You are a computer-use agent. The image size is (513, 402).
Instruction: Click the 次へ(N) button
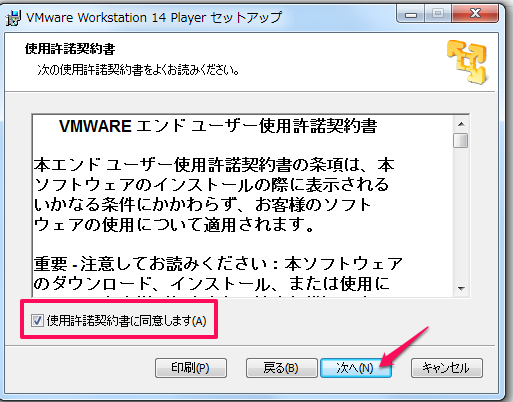pyautogui.click(x=355, y=368)
